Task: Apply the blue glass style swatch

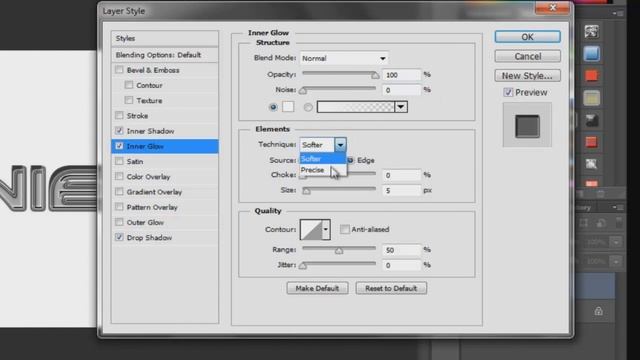Action: [x=591, y=53]
